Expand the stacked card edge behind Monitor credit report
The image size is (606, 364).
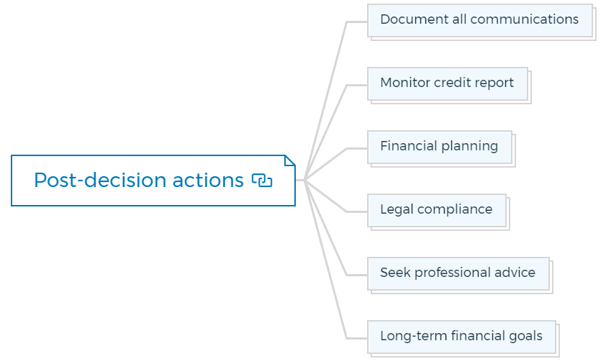(530, 86)
